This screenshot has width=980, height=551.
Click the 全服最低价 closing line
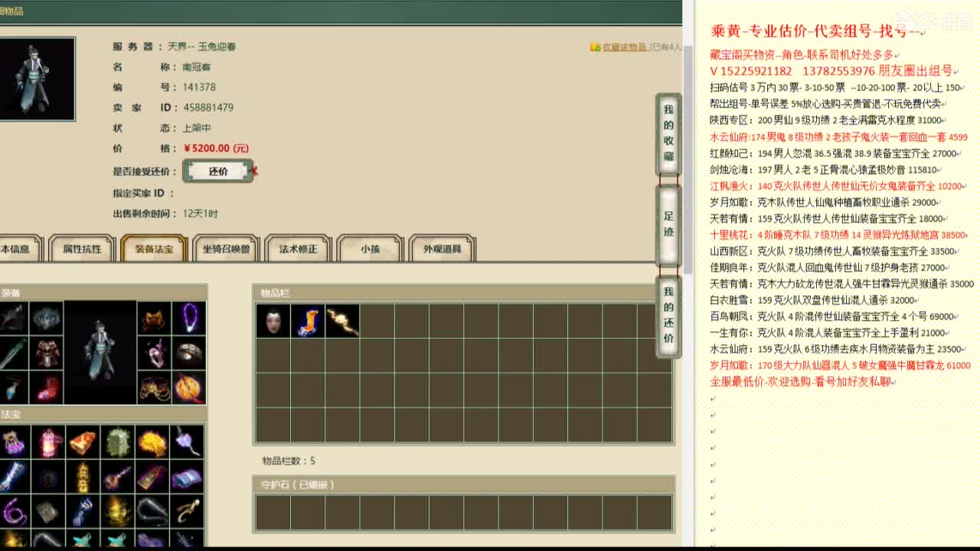(x=802, y=381)
